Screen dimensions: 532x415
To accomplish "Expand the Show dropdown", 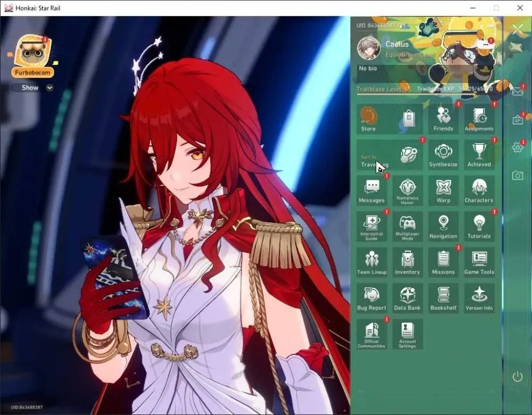I will click(x=49, y=88).
